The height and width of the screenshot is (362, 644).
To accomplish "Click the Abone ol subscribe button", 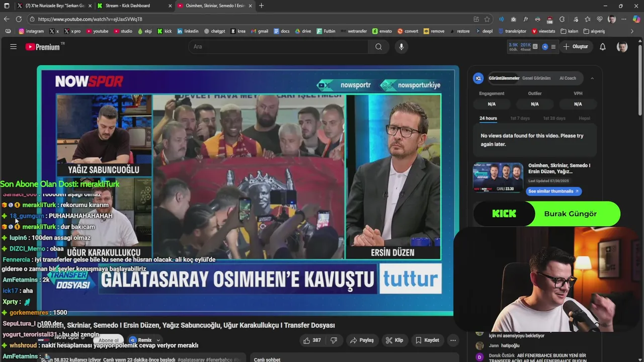I will click(108, 340).
